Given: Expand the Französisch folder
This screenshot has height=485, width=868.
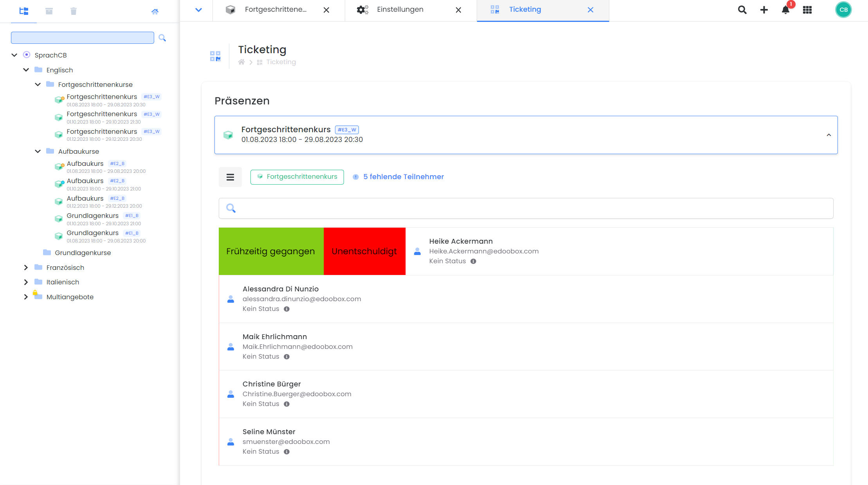Looking at the screenshot, I should click(x=26, y=268).
